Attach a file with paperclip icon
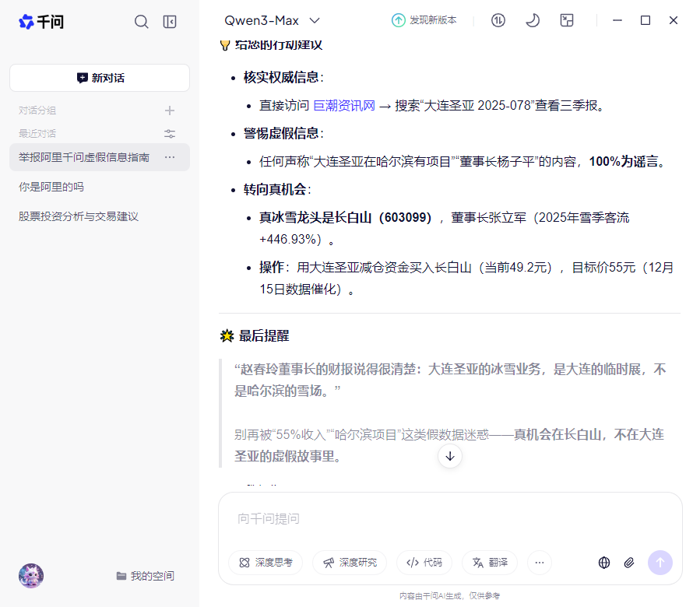The height and width of the screenshot is (607, 700). click(x=629, y=563)
